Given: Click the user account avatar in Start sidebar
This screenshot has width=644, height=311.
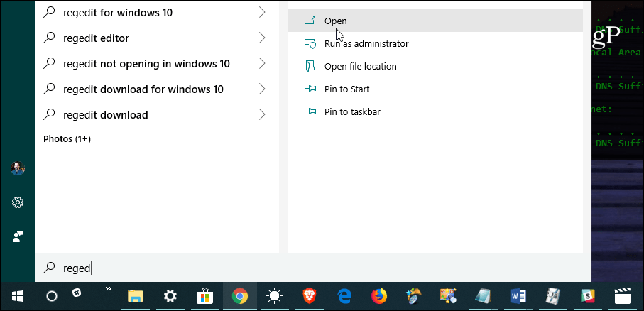Looking at the screenshot, I should coord(18,168).
